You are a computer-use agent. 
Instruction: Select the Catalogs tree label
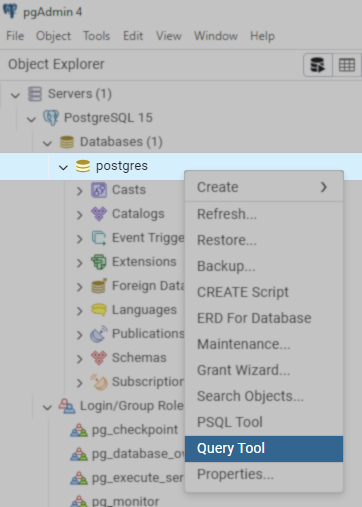[138, 214]
